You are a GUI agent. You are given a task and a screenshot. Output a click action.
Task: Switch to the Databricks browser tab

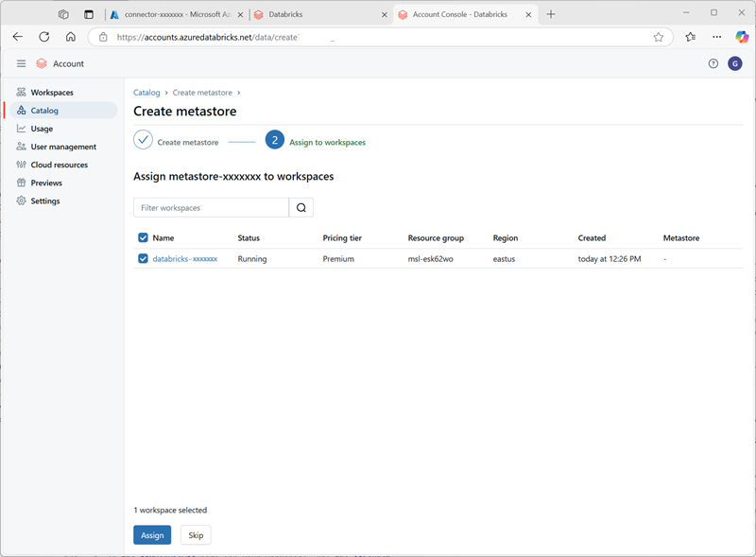(320, 14)
